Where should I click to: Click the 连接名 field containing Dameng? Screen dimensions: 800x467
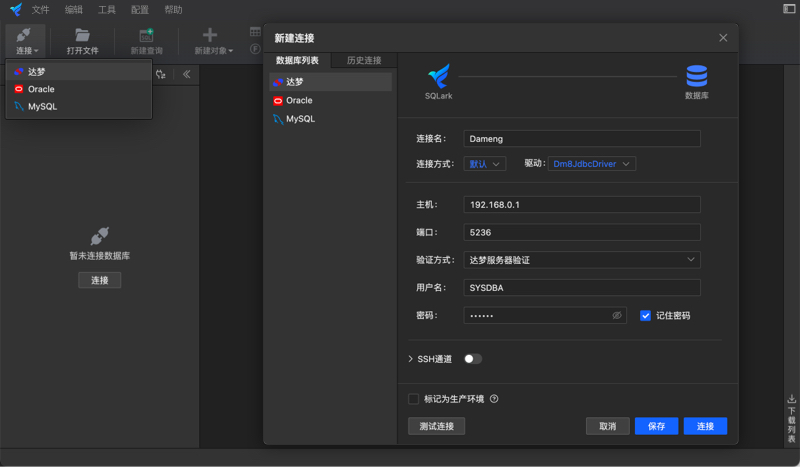pyautogui.click(x=582, y=139)
